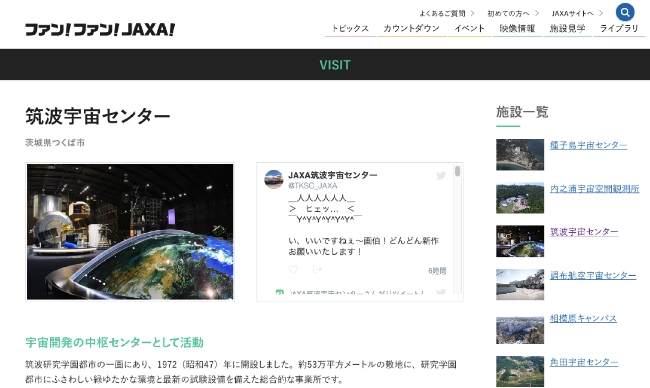Share the tweet with arrow icon
The image size is (650, 388).
317,270
